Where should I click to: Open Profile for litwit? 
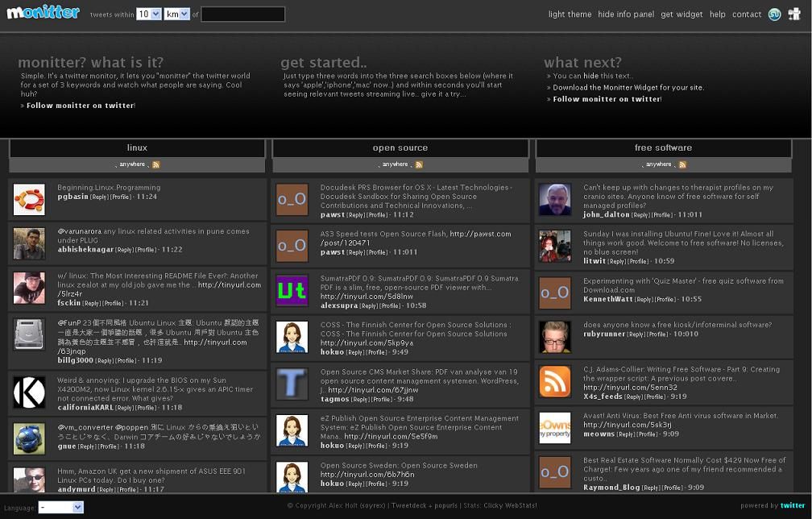[639, 262]
